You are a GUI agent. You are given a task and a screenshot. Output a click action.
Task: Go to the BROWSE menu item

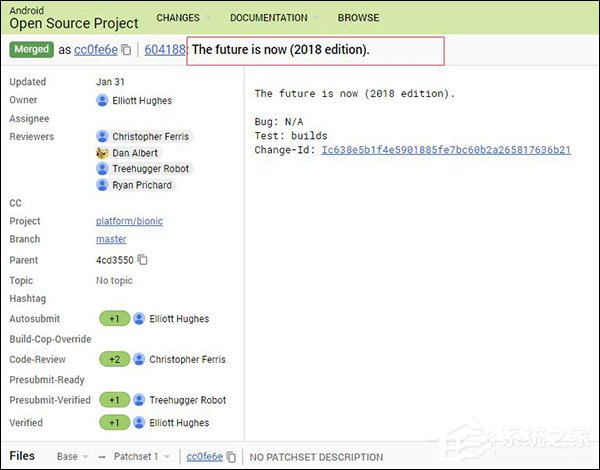pyautogui.click(x=358, y=17)
